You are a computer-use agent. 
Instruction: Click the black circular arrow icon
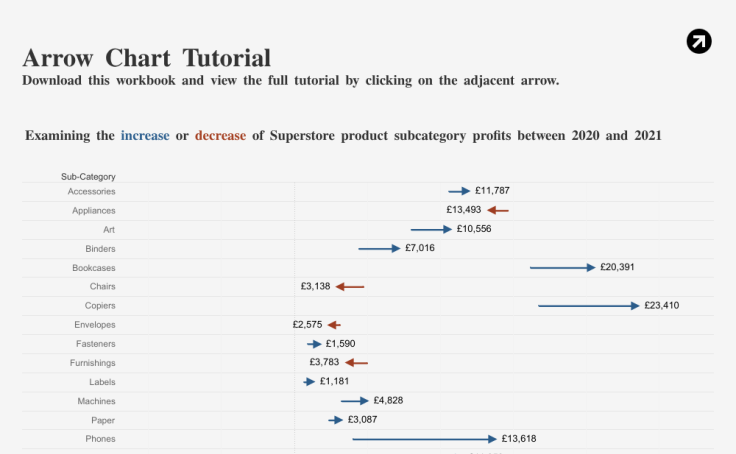tap(699, 41)
